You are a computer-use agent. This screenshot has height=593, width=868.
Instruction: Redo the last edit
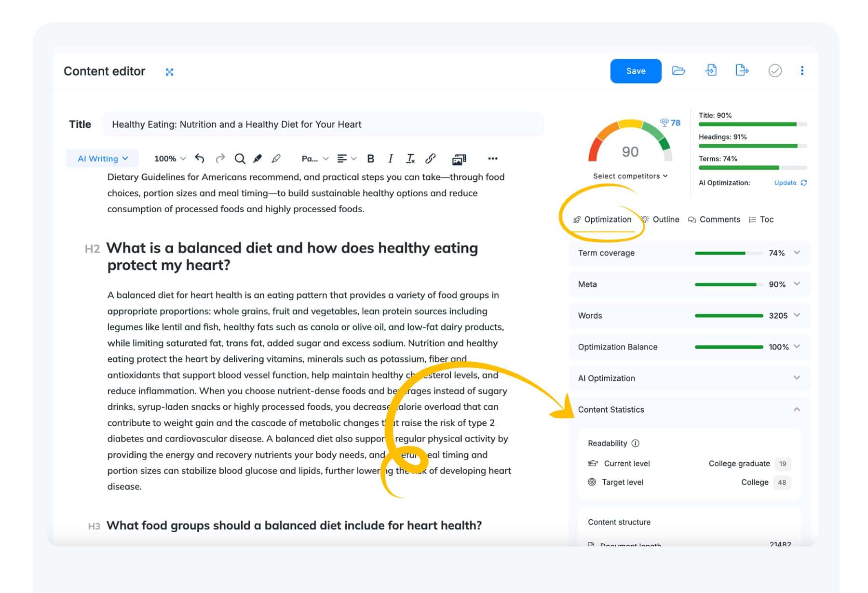pyautogui.click(x=220, y=158)
